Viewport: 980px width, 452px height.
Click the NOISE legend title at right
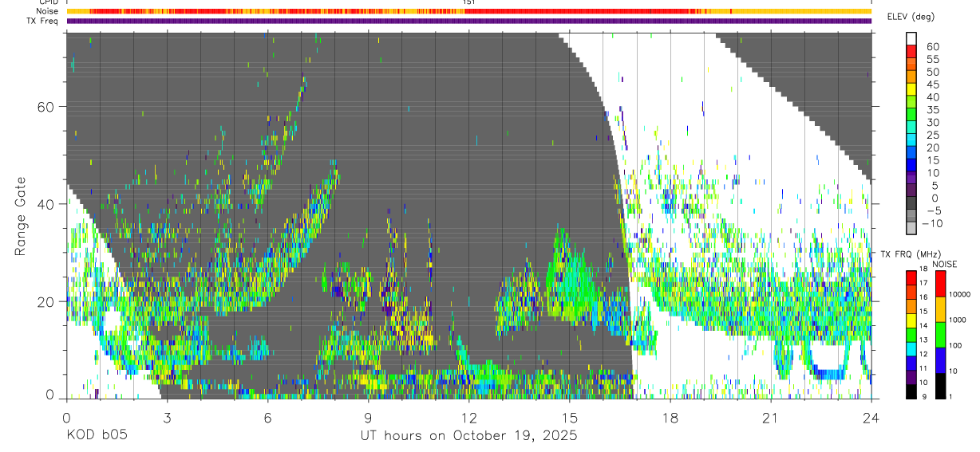point(944,264)
